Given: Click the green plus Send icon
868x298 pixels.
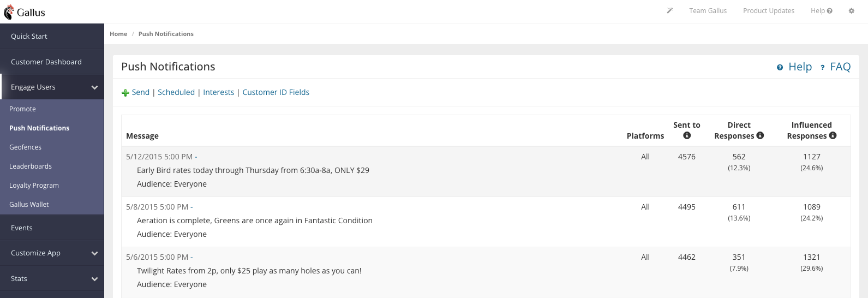Looking at the screenshot, I should [x=125, y=93].
